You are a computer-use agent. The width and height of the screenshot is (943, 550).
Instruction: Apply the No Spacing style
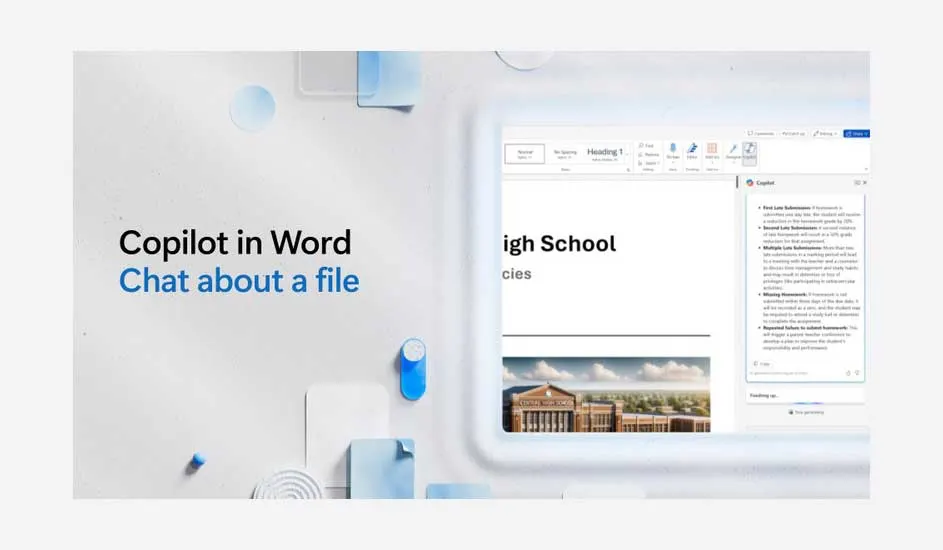coord(565,153)
